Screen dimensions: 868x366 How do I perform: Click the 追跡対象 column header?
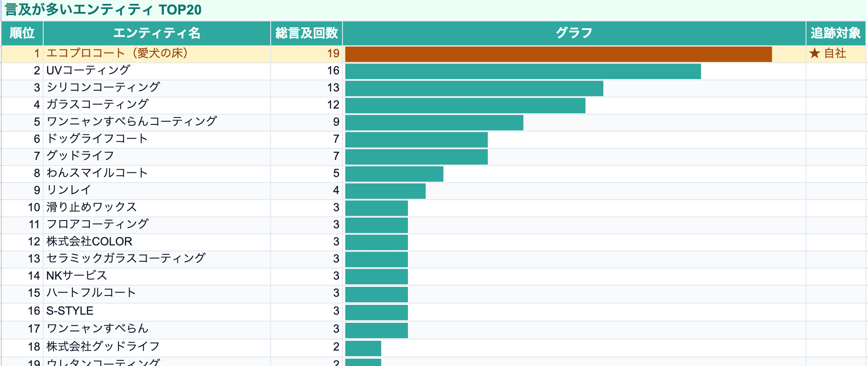tap(836, 33)
